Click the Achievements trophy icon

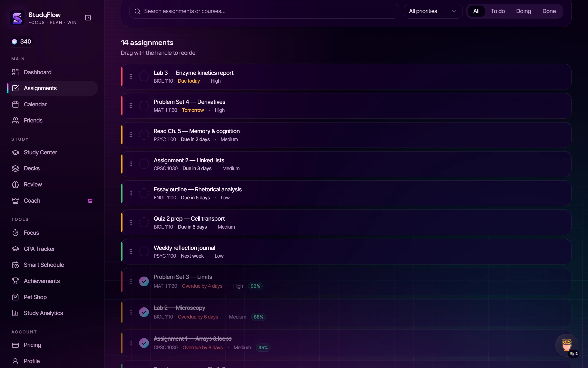(15, 281)
